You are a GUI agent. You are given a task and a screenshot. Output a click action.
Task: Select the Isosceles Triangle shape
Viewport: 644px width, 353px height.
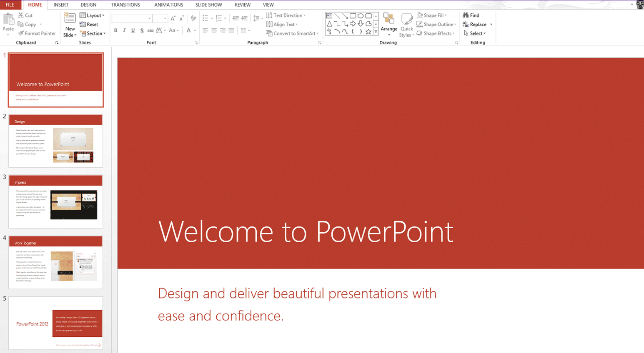click(x=329, y=24)
